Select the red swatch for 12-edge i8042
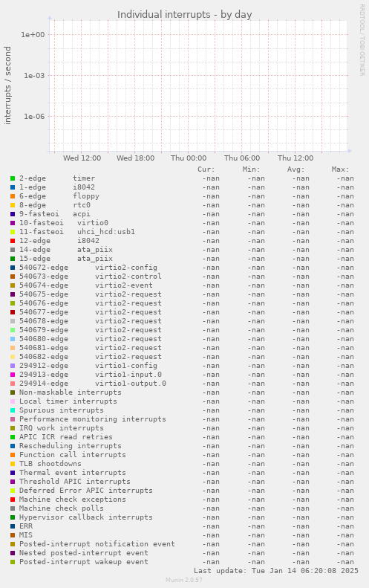Viewport: 369px width, 588px height. [13, 241]
